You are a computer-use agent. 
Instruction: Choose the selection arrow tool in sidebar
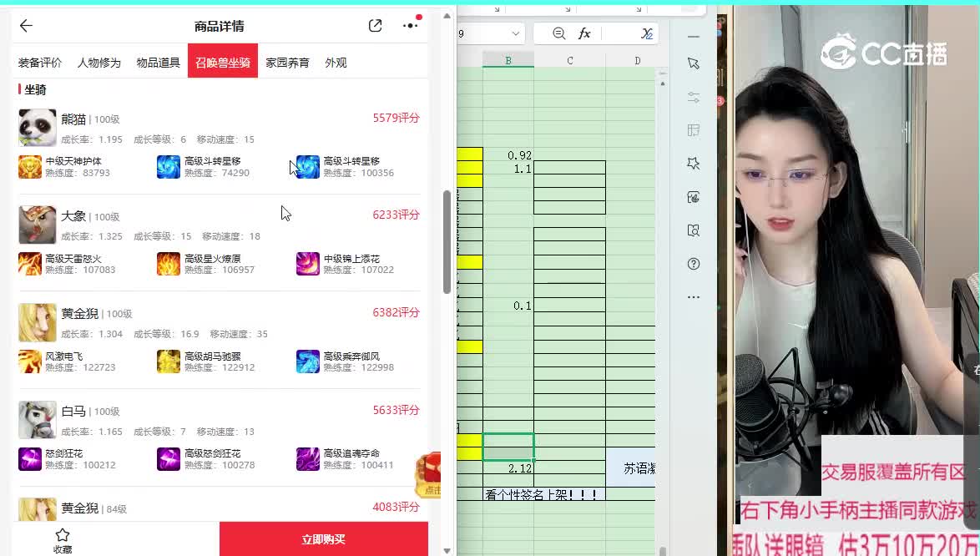pyautogui.click(x=693, y=63)
